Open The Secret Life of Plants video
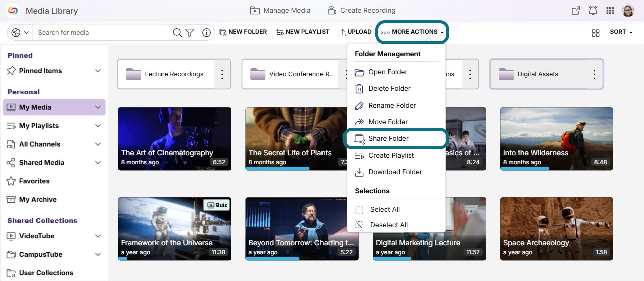The image size is (644, 281). pyautogui.click(x=296, y=139)
